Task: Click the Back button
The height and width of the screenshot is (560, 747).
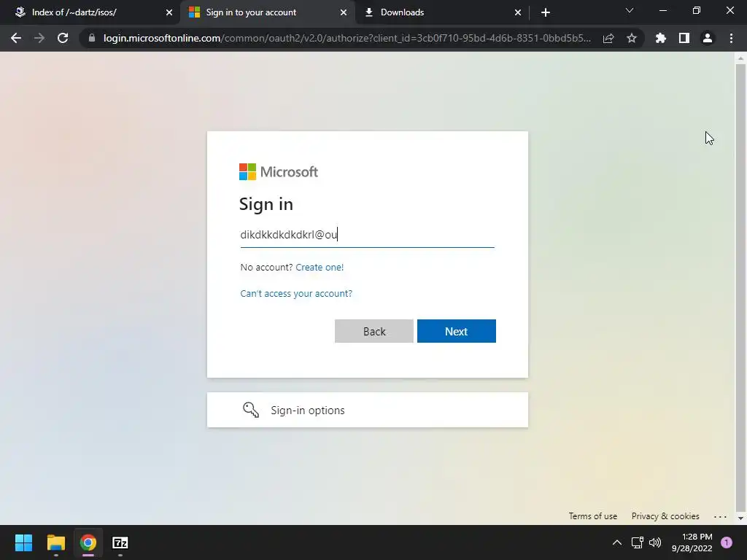Action: coord(374,331)
